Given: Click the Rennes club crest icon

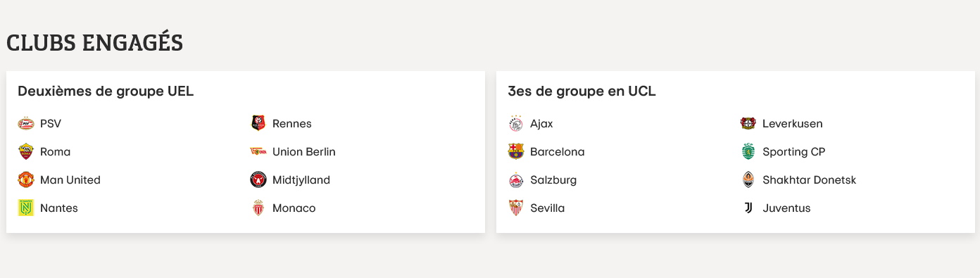Looking at the screenshot, I should pos(258,124).
